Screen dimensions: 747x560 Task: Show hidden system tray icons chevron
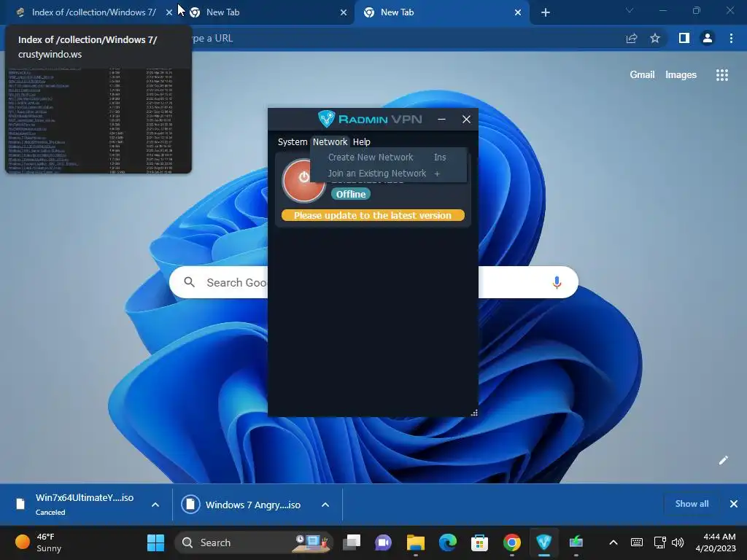point(614,542)
